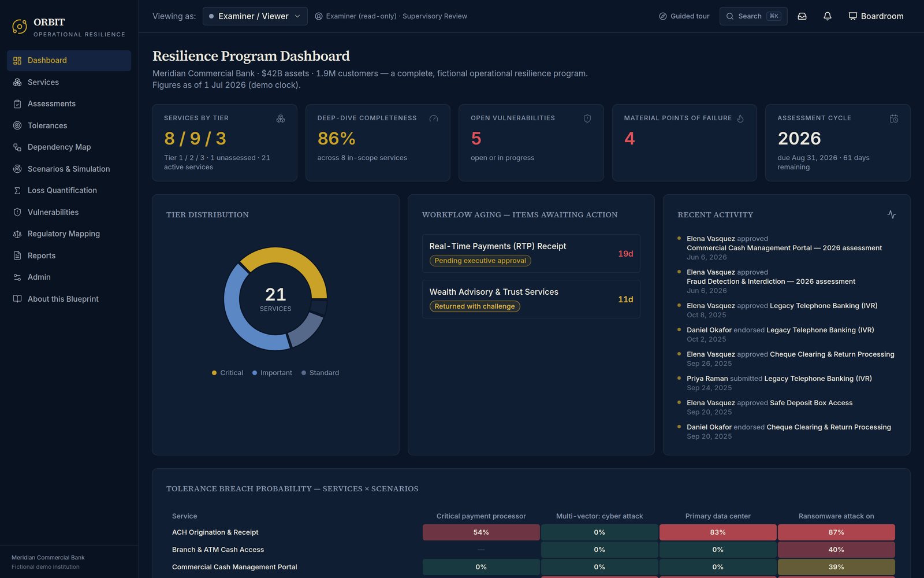Viewport: 924px width, 578px height.
Task: Open the Examiner / Viewer role dropdown
Action: (255, 16)
